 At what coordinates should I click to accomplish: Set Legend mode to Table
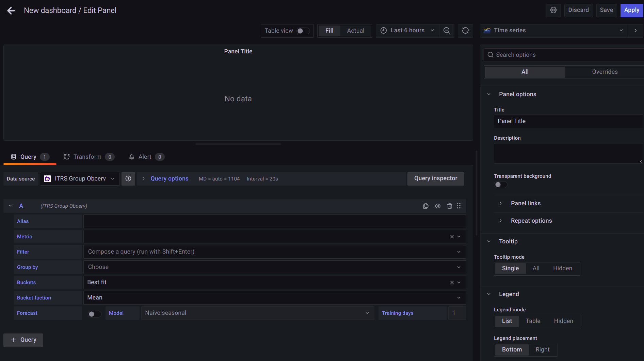pyautogui.click(x=533, y=321)
